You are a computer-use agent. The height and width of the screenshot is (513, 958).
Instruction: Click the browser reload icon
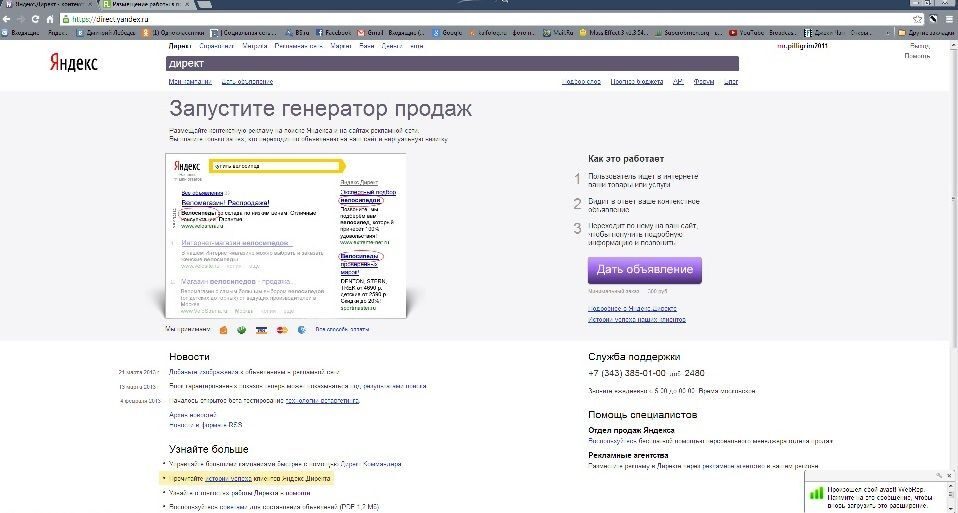35,19
